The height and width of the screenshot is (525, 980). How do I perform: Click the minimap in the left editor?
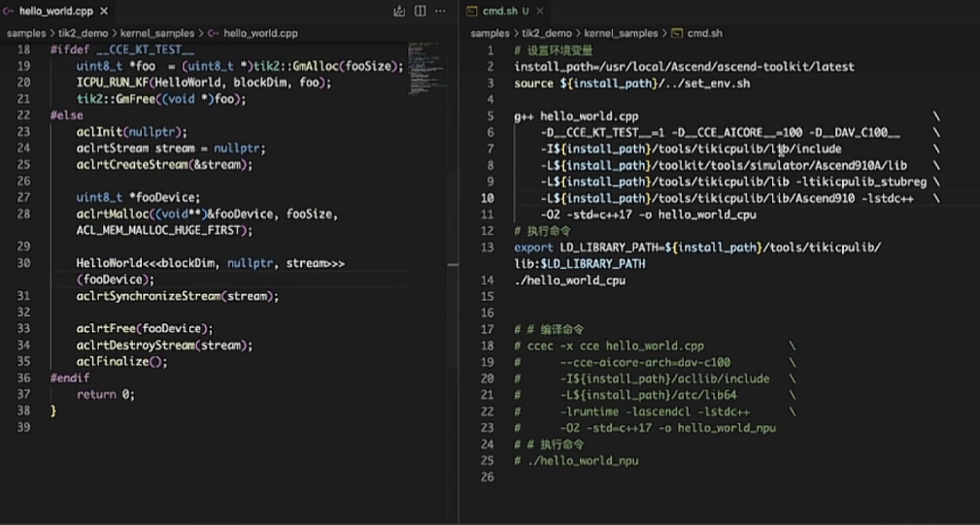(426, 69)
